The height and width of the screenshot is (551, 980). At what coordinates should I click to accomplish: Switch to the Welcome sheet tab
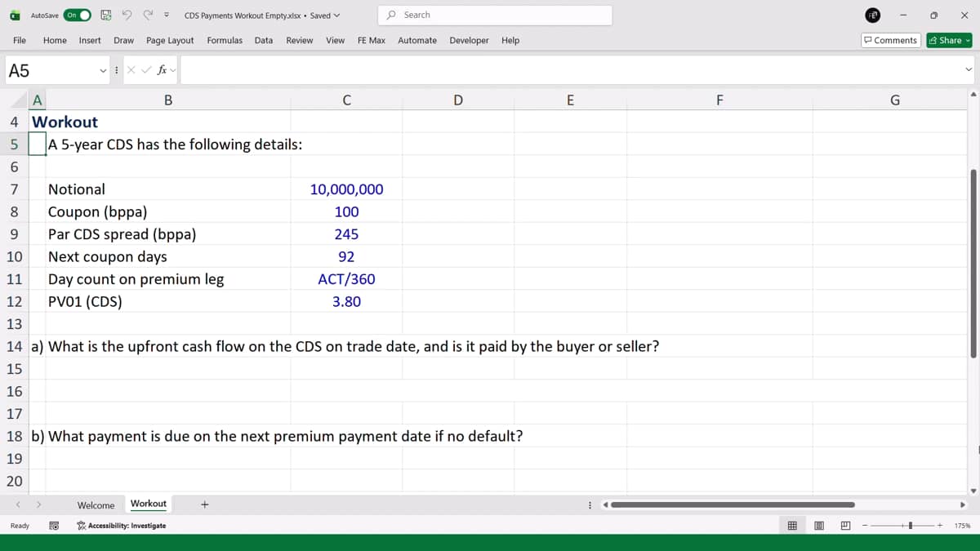(x=96, y=505)
